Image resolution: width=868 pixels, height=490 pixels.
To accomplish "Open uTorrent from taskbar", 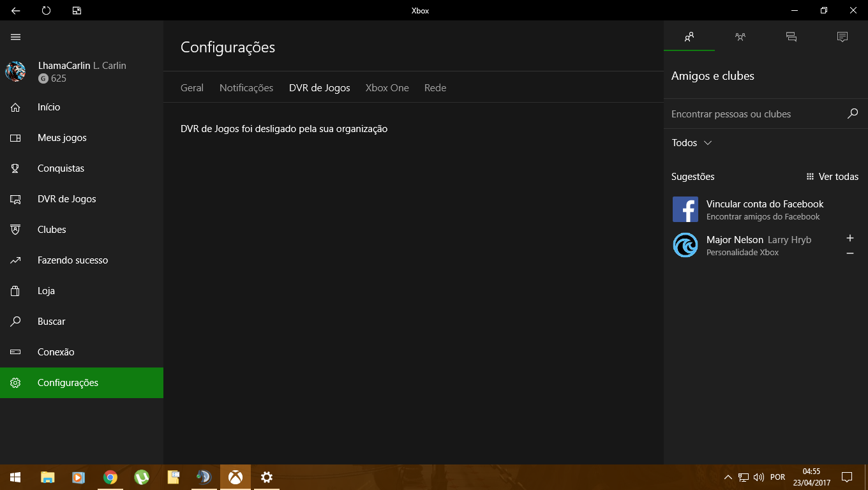I will click(x=142, y=477).
